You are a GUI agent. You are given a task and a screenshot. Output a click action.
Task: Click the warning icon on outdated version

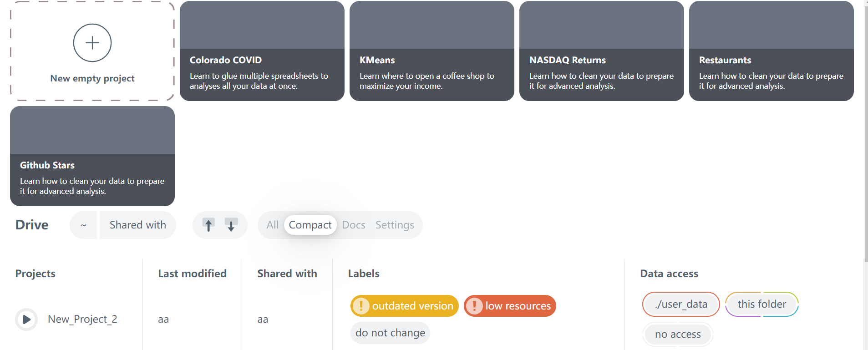coord(361,306)
